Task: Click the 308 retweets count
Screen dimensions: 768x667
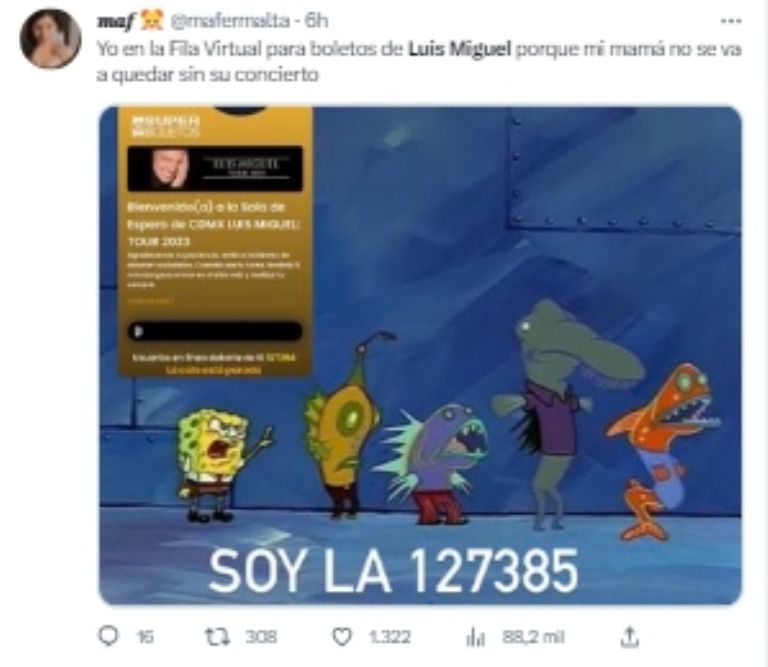Action: pos(261,637)
